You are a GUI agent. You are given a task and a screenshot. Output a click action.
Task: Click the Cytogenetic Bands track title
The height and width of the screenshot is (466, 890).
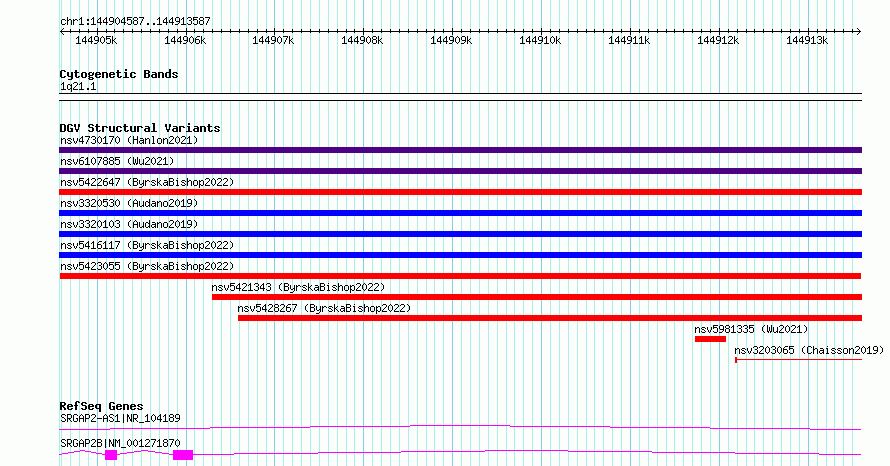(119, 74)
